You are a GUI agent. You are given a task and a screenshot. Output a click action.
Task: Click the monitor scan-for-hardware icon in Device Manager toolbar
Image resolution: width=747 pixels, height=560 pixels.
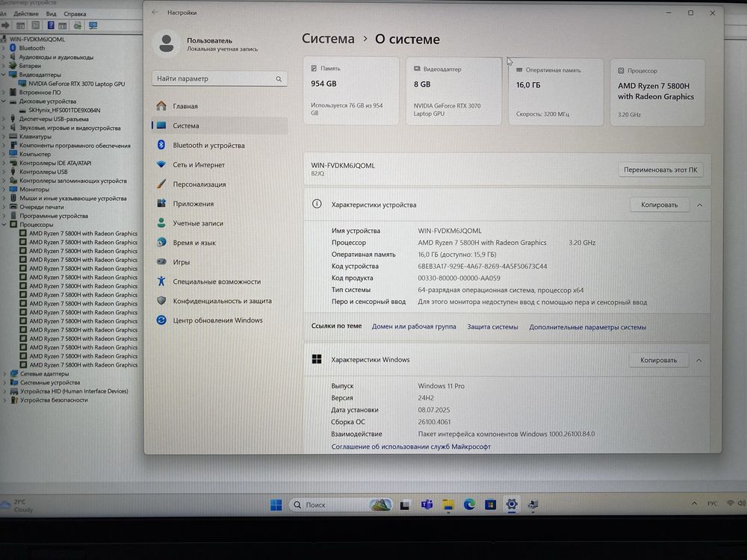point(93,25)
